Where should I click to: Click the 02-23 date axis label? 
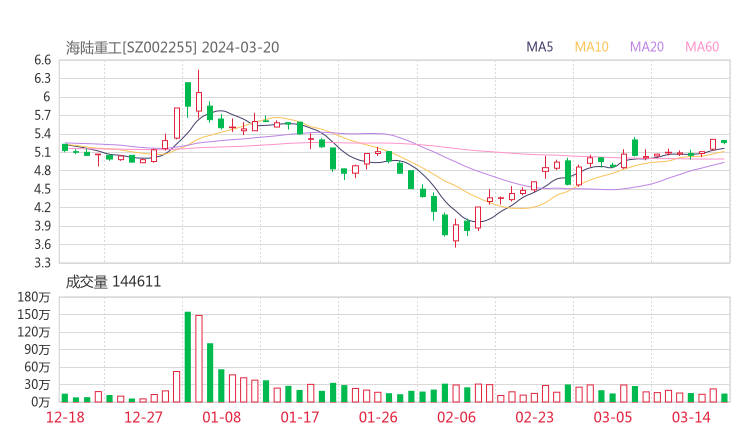click(534, 417)
